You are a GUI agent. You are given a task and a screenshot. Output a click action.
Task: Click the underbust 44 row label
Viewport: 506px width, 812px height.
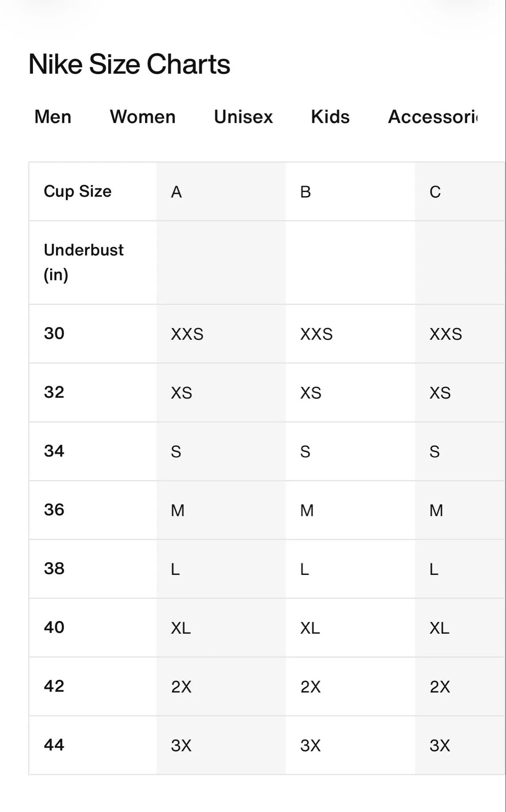click(54, 745)
